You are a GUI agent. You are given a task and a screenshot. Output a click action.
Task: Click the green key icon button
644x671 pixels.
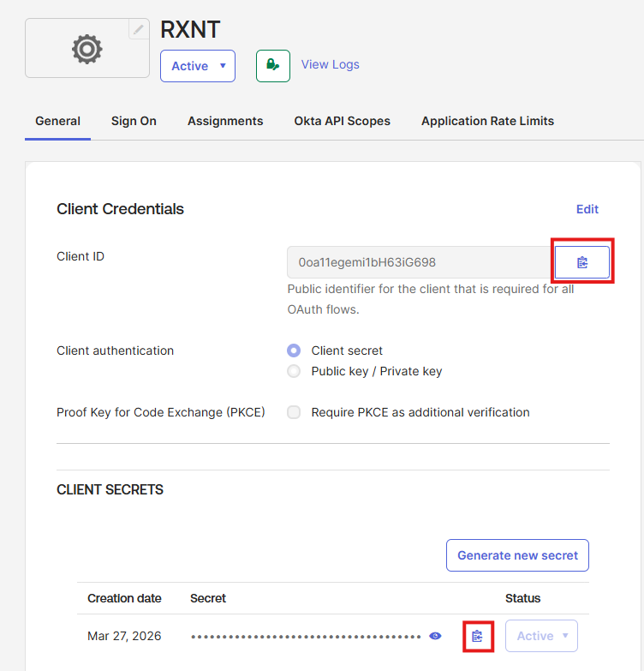click(273, 66)
